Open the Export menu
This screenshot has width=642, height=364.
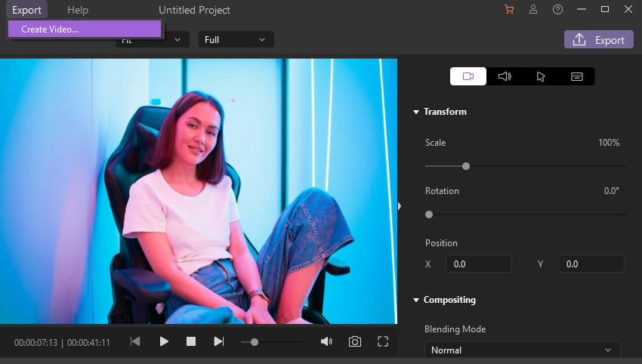pyautogui.click(x=26, y=10)
